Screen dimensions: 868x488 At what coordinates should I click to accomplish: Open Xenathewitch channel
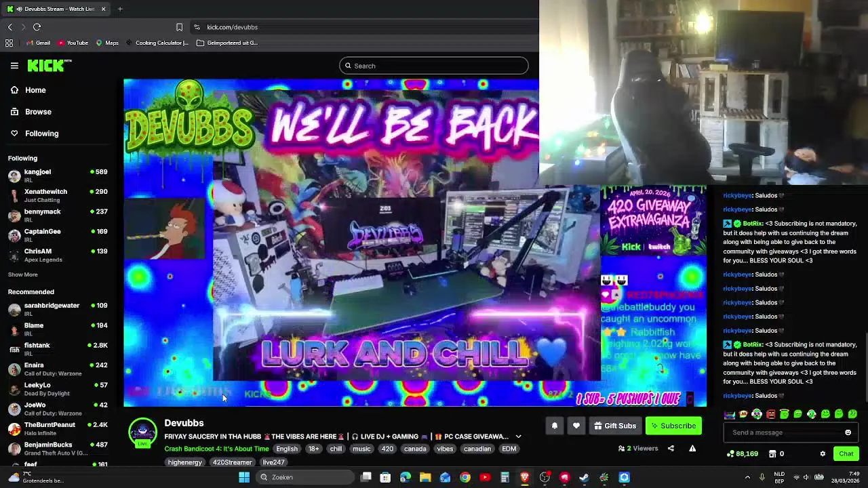[58, 195]
